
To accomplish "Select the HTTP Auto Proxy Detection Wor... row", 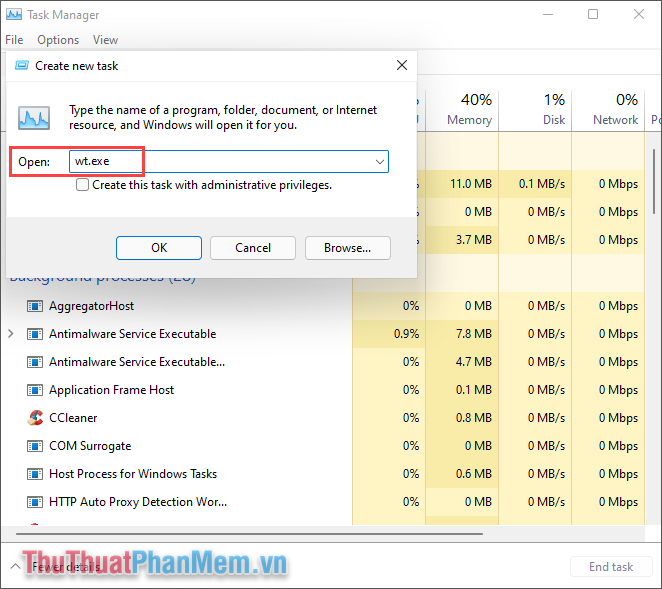I will coord(323,502).
